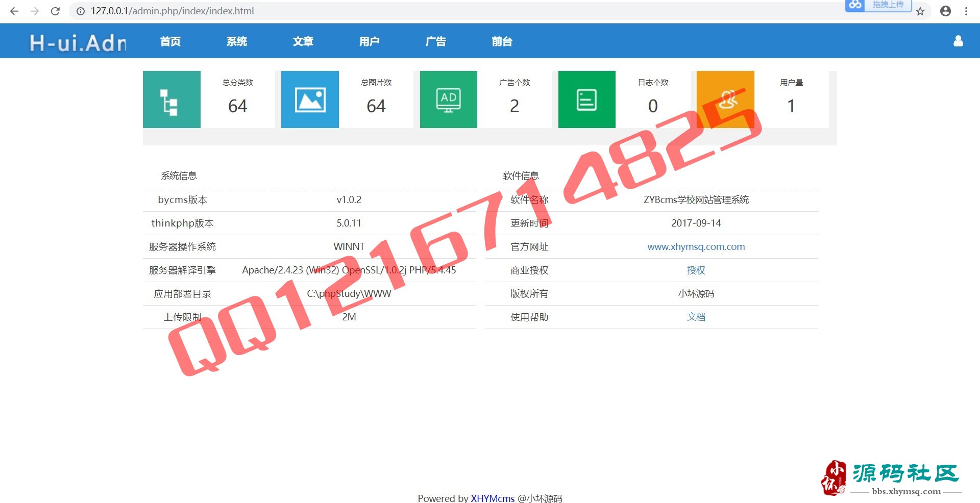The height and width of the screenshot is (503, 980).
Task: Bookmark this page with the star icon
Action: 920,11
